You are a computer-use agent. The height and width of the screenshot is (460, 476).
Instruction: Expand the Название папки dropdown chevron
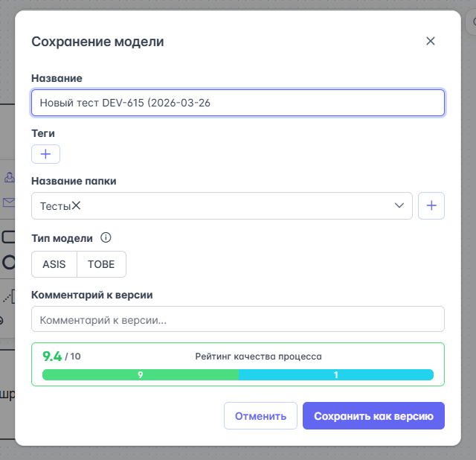(399, 206)
